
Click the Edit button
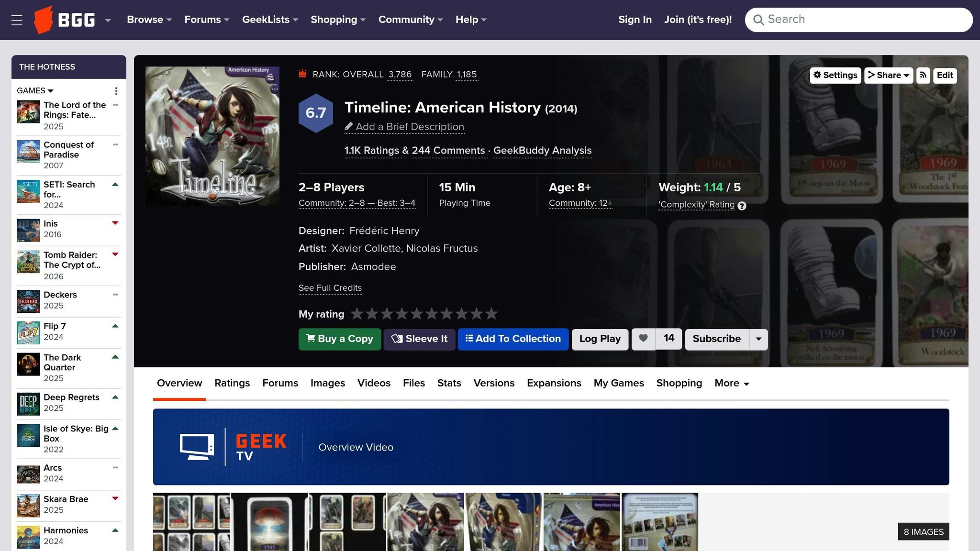(x=945, y=75)
